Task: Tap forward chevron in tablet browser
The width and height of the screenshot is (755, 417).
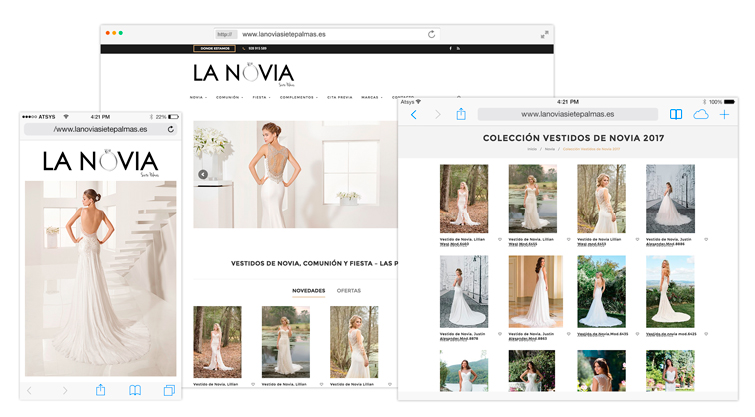Action: click(x=438, y=114)
